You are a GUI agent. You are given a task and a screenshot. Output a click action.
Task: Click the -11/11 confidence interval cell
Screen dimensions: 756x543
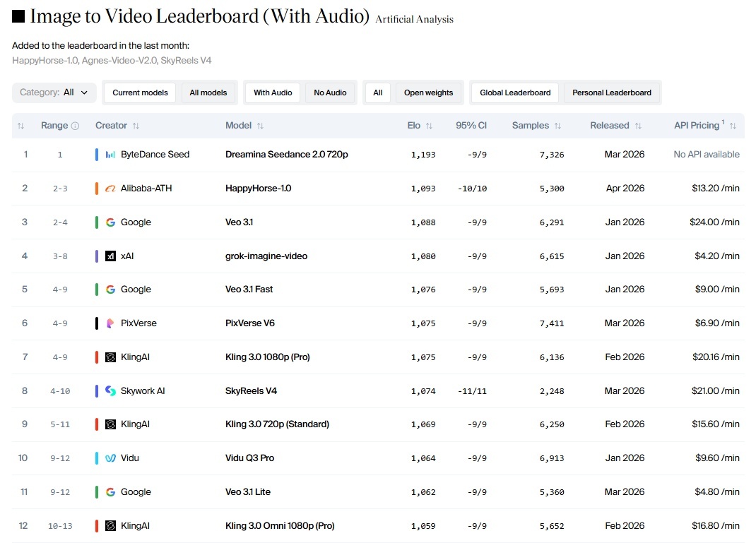472,391
